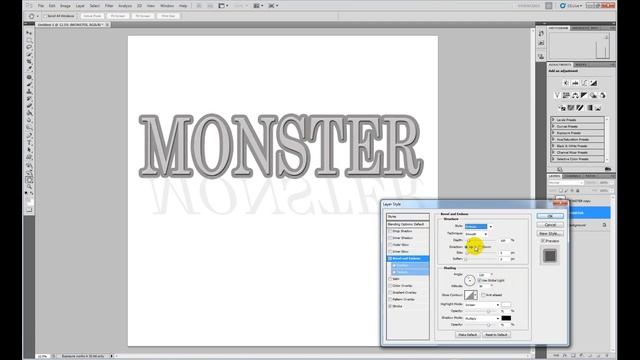Open the Gloss Contour picker
640x360 pixels.
pyautogui.click(x=471, y=295)
